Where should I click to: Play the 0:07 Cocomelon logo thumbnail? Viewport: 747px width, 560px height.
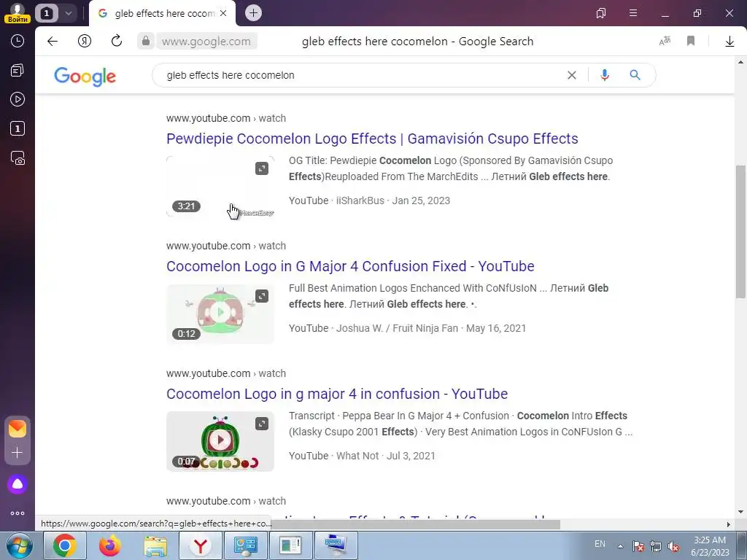point(220,441)
